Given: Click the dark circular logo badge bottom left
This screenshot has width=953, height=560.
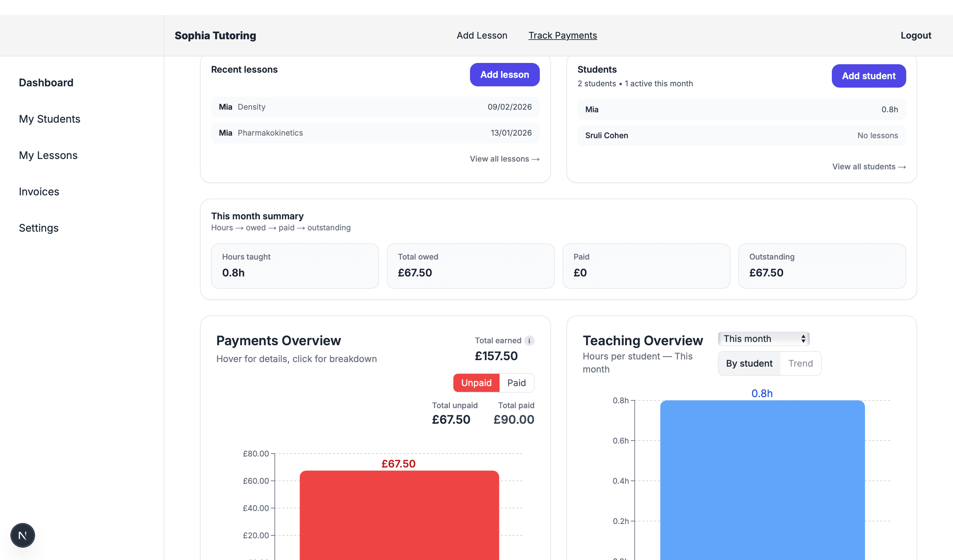Looking at the screenshot, I should tap(23, 535).
